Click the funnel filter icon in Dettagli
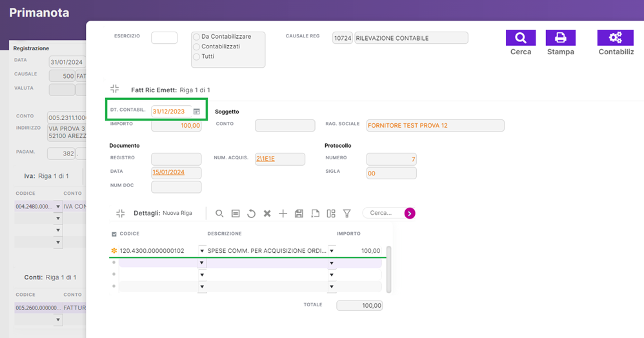Image resolution: width=644 pixels, height=338 pixels. [x=347, y=214]
